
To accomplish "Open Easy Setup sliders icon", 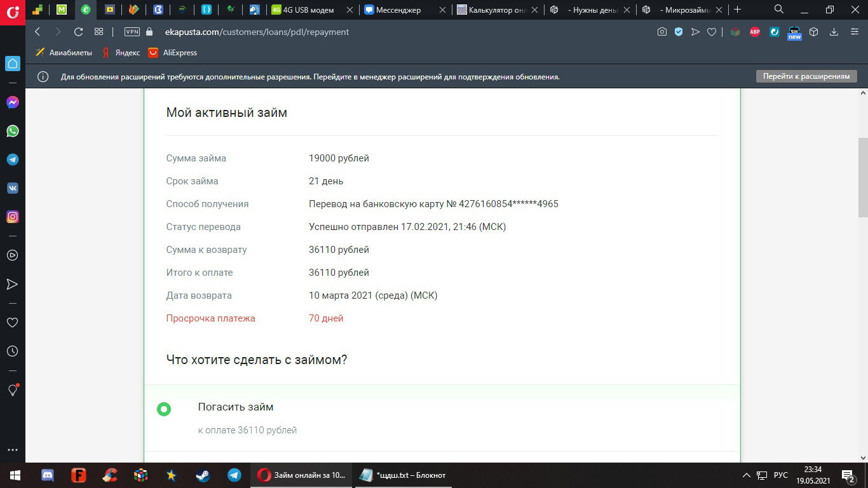I will 854,32.
